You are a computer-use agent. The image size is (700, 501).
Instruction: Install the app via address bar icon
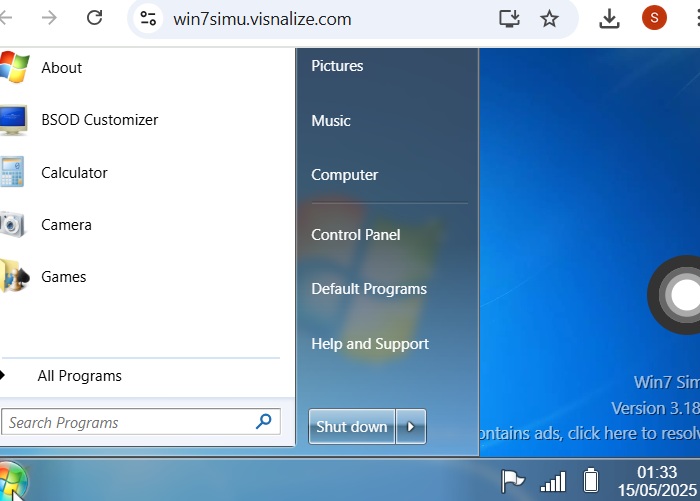(x=509, y=18)
